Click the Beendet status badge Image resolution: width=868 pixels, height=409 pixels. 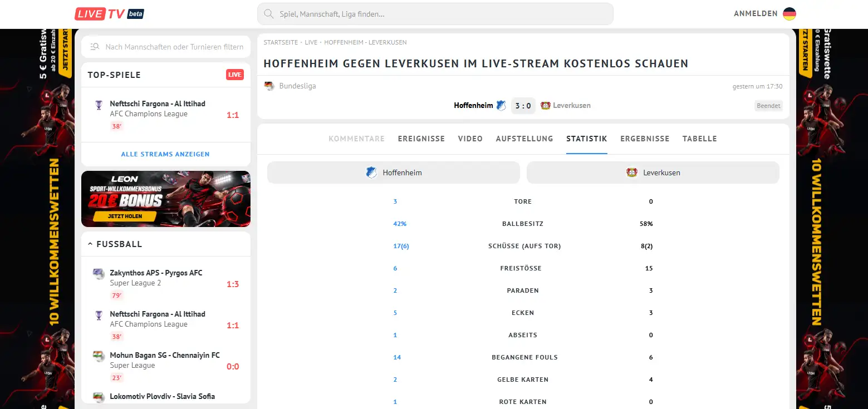pos(768,106)
